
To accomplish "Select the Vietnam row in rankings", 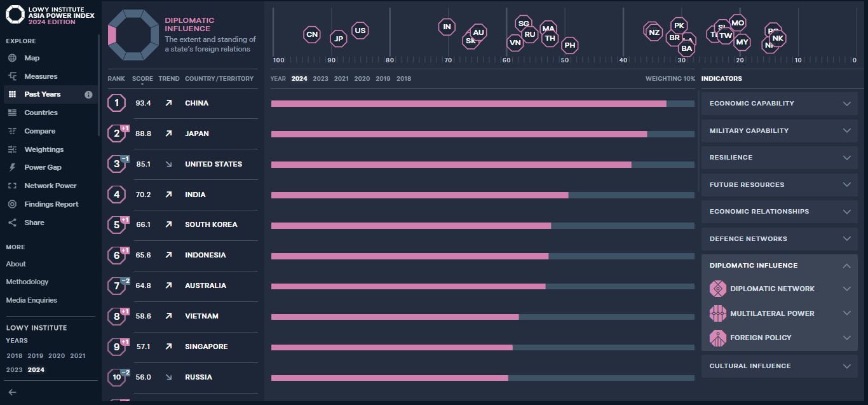I will tap(183, 317).
